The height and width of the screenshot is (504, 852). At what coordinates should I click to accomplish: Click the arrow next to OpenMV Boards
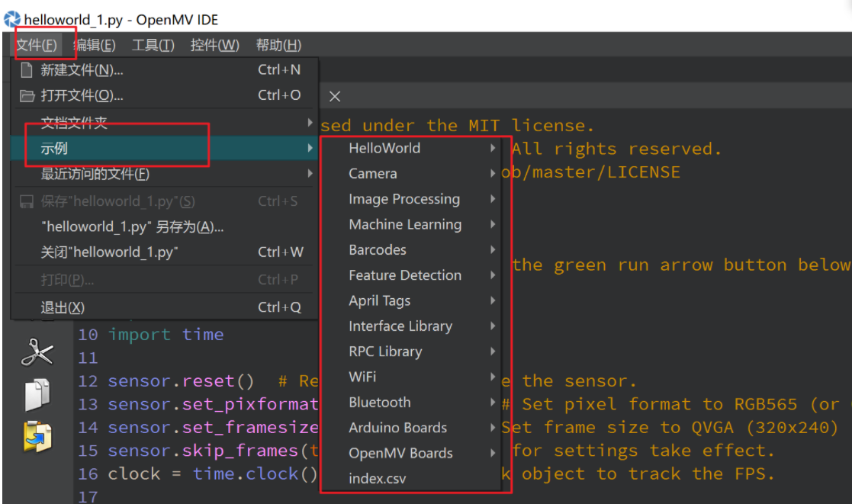click(492, 452)
